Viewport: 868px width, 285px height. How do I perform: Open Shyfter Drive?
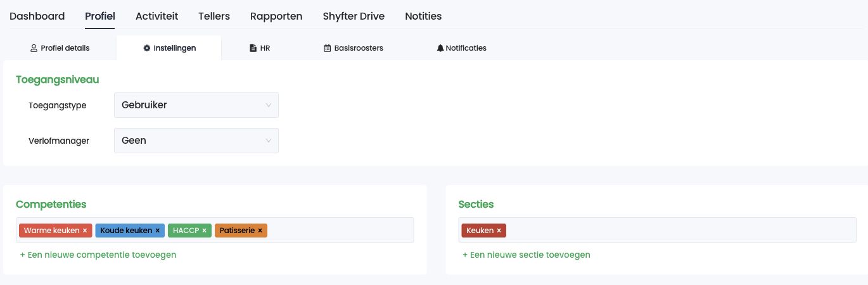pos(354,16)
